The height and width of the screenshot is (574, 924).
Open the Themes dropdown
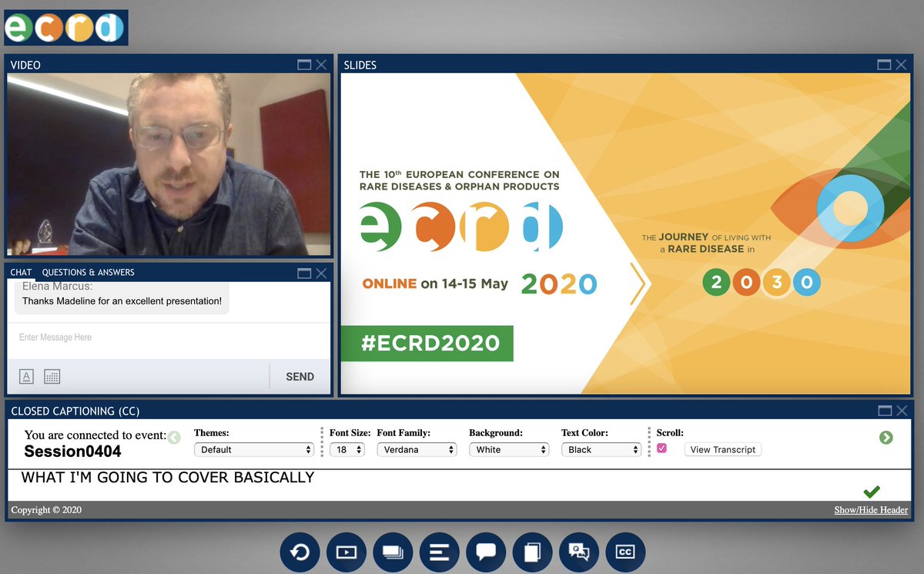[254, 449]
